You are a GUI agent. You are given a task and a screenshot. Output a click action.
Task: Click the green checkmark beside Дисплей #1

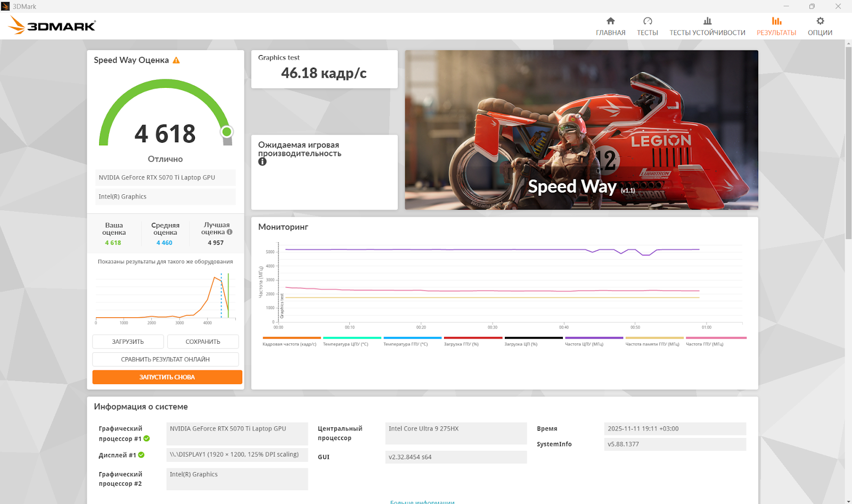[141, 455]
